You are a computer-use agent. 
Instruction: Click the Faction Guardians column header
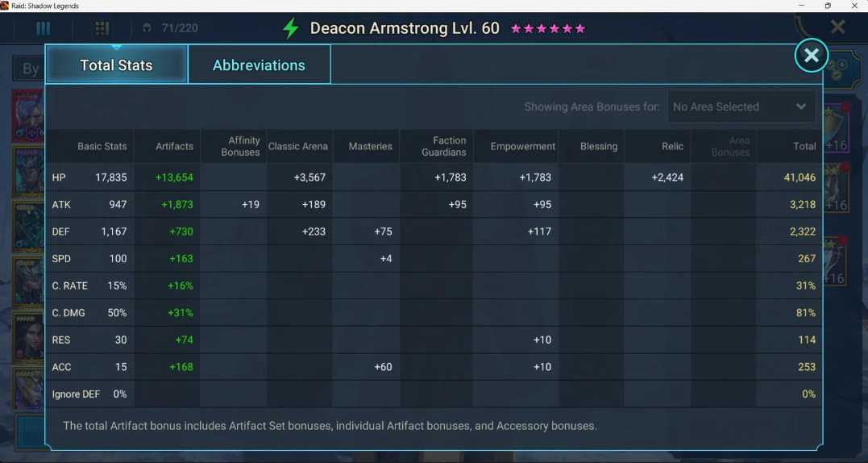point(443,146)
